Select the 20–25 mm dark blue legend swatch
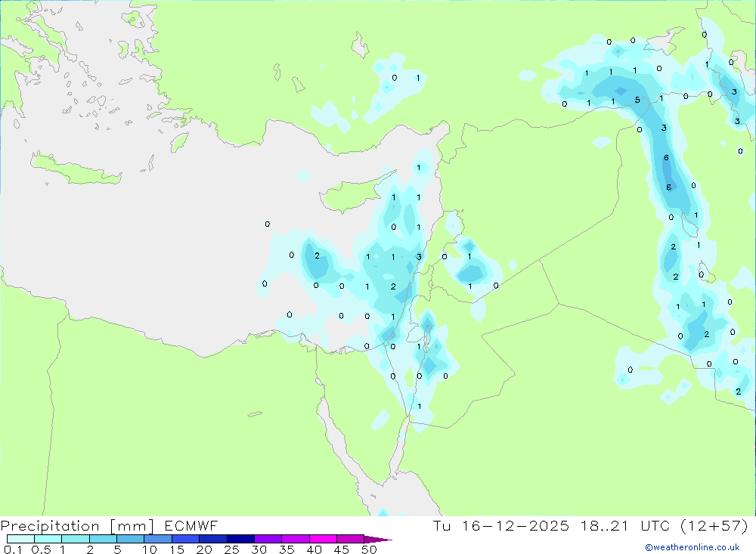The image size is (756, 554). pos(213,539)
